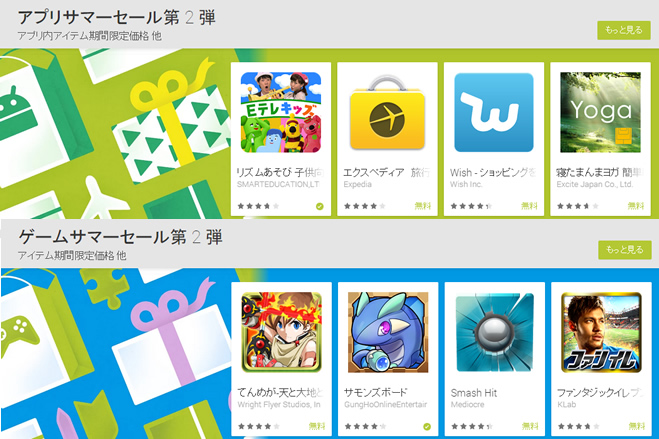The width and height of the screenshot is (659, 439).
Task: Click the アプリサマーセール第2弾 heading
Action: click(117, 18)
